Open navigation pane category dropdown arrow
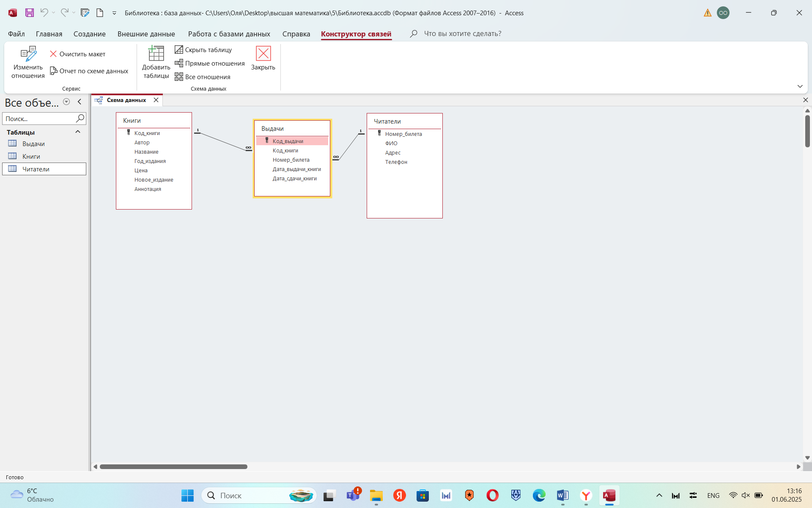 66,102
